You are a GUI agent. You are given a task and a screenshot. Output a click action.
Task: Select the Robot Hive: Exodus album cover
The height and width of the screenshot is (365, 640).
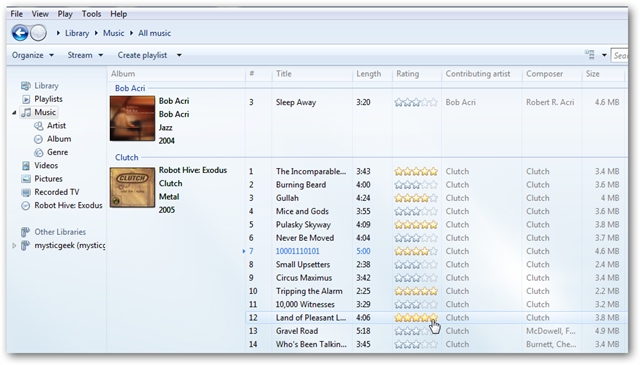[132, 187]
